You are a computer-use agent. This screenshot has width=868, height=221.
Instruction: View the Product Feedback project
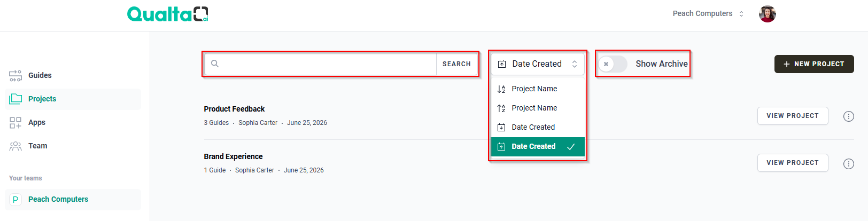point(793,116)
